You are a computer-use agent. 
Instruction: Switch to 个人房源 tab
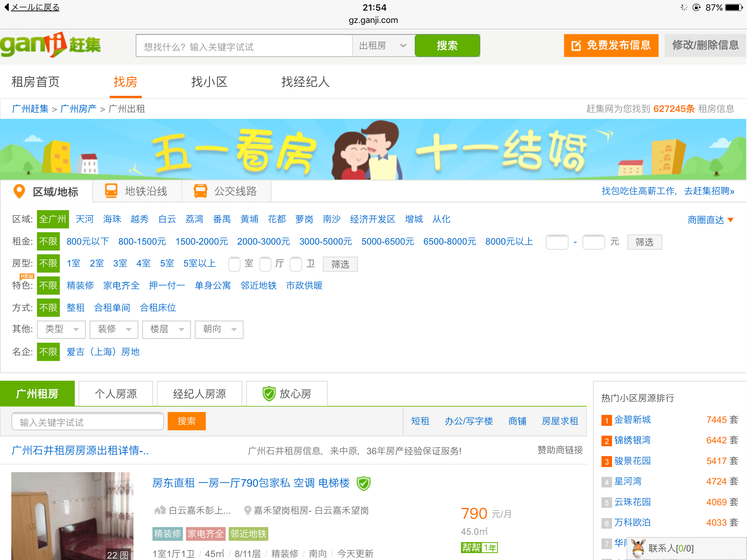tap(116, 394)
